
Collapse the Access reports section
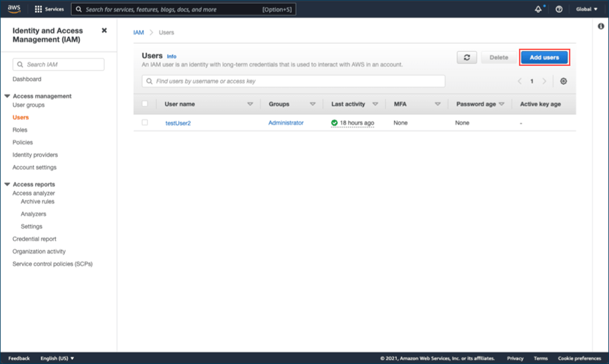click(7, 184)
